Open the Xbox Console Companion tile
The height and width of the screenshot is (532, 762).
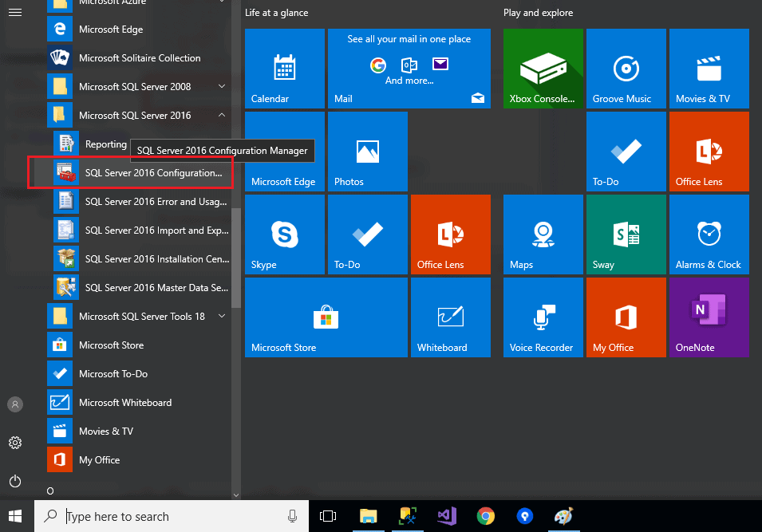pyautogui.click(x=543, y=69)
